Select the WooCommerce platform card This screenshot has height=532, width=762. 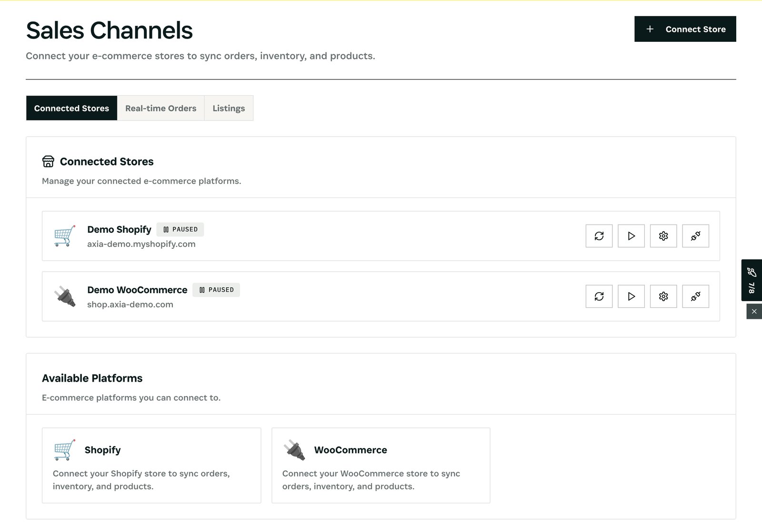(381, 465)
